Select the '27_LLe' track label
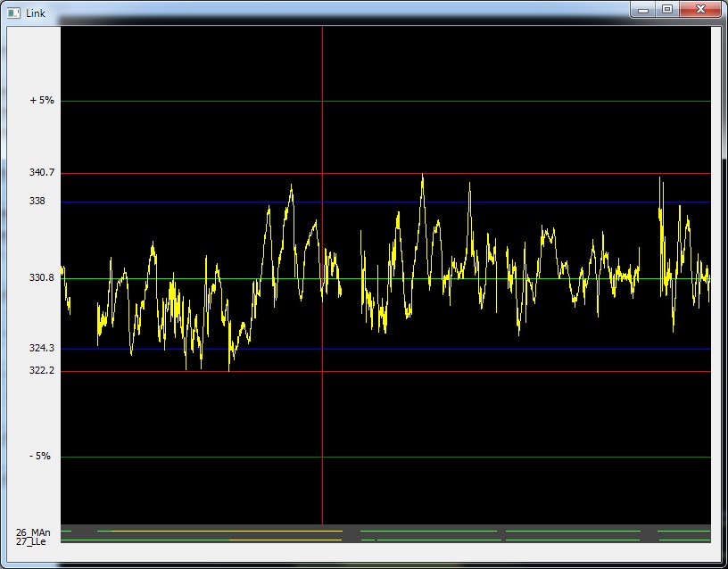Viewport: 728px width, 569px height. [x=31, y=541]
